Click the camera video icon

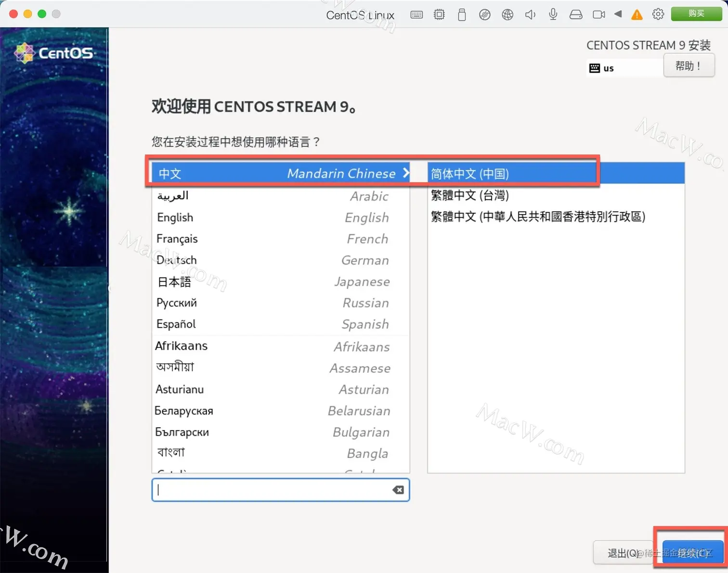click(599, 14)
